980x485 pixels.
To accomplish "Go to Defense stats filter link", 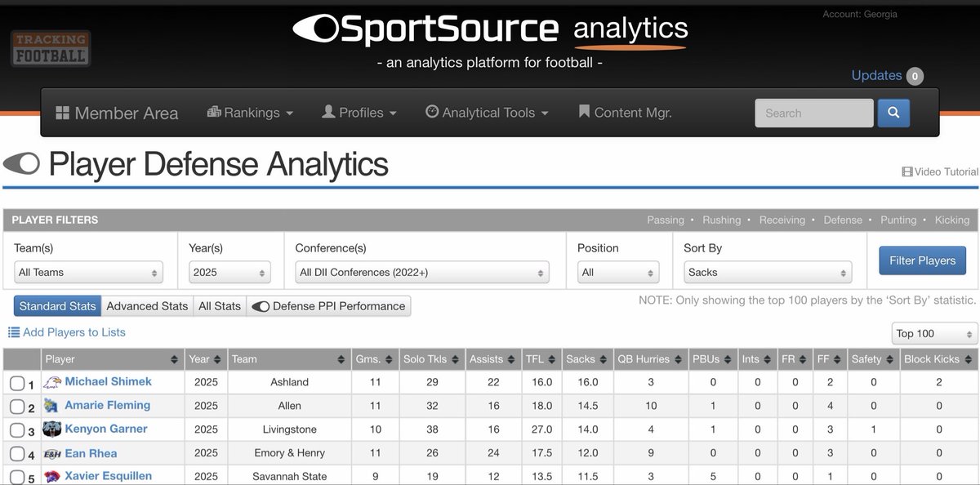I will [x=843, y=220].
